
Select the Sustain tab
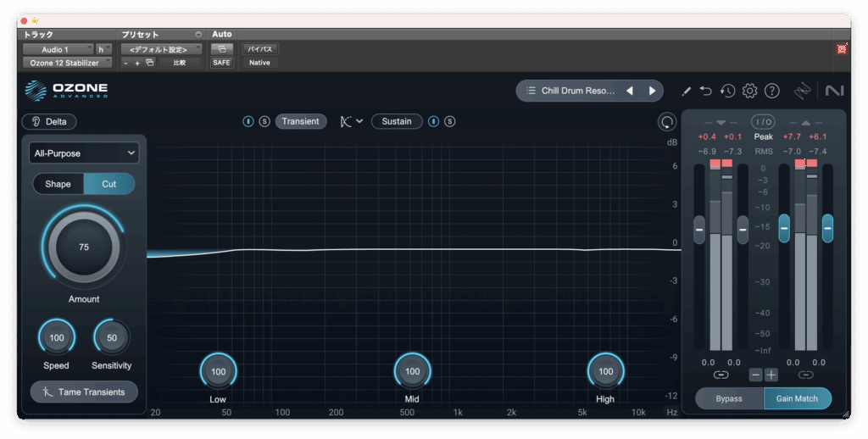click(396, 121)
